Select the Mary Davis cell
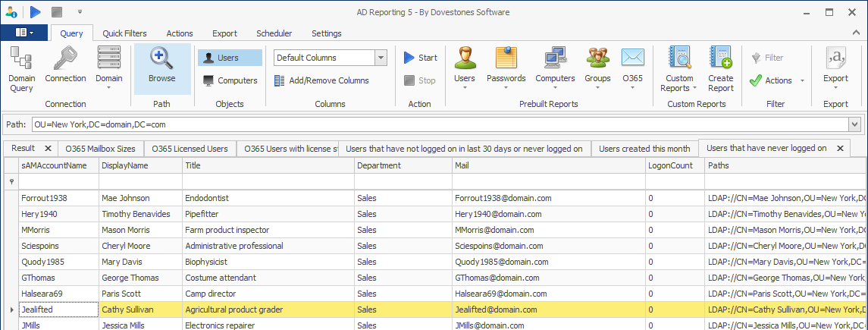868x330 pixels. pyautogui.click(x=140, y=262)
